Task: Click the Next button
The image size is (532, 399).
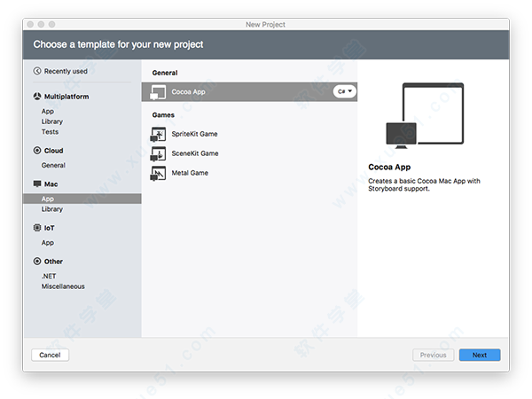Action: click(480, 355)
